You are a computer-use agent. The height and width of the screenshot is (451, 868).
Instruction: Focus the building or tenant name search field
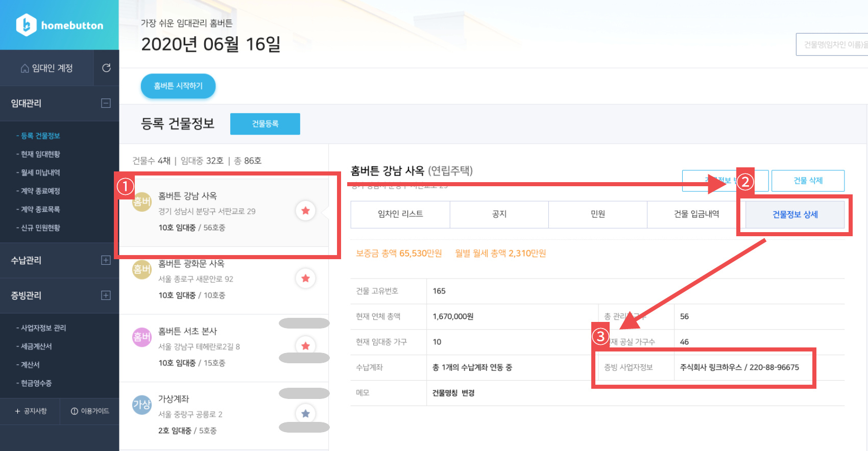coord(832,44)
